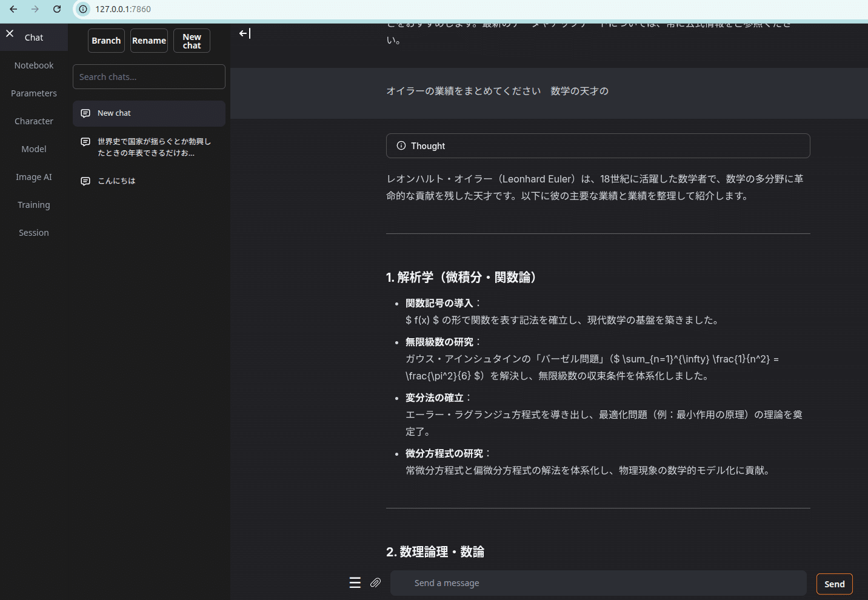Attach a file with the paperclip icon

[376, 582]
